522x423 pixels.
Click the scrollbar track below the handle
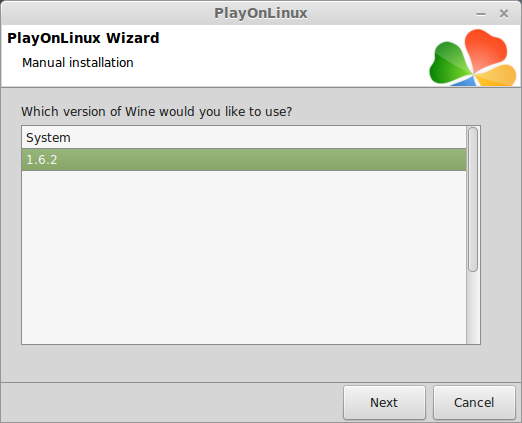tap(473, 307)
